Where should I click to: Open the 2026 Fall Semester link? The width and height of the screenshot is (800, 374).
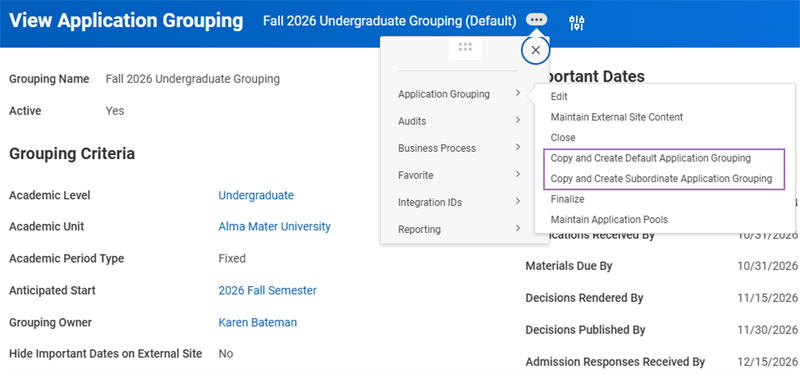click(267, 290)
